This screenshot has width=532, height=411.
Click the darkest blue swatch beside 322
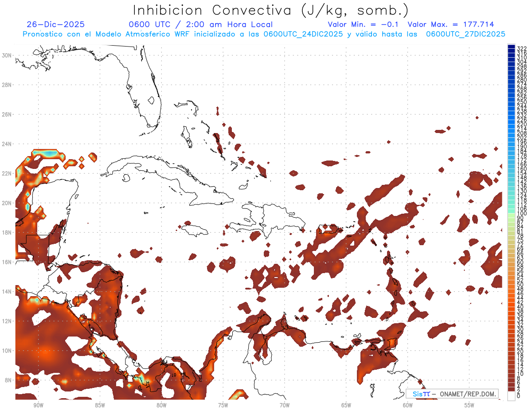point(511,47)
